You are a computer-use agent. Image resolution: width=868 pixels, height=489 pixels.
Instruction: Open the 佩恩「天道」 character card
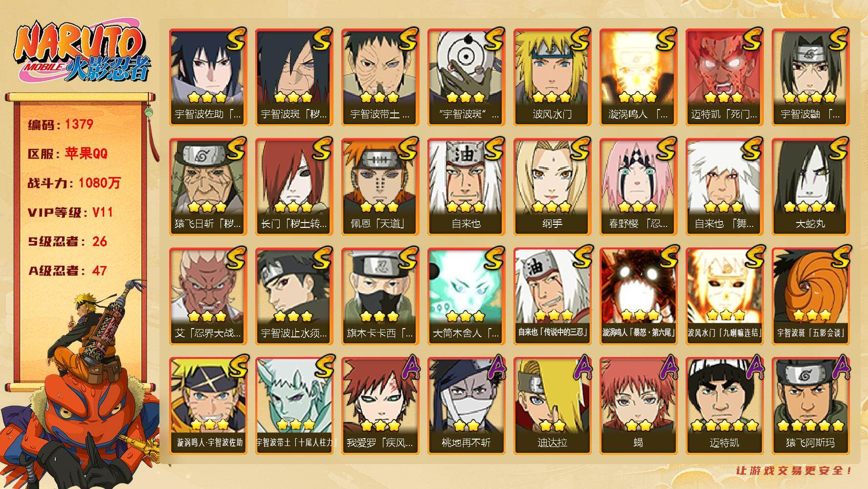[380, 187]
